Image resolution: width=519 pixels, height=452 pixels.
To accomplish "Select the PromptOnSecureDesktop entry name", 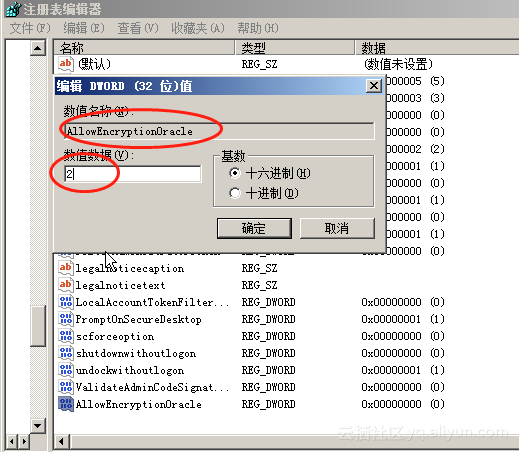I will 138,319.
